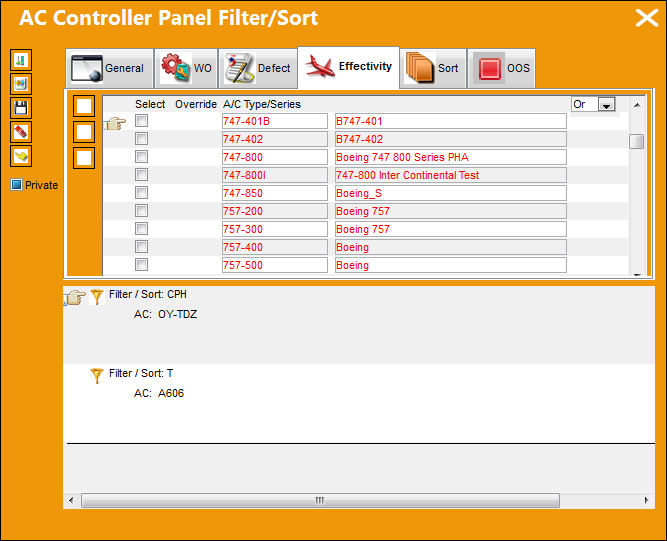Go to the Defect tab
This screenshot has width=667, height=541.
258,68
